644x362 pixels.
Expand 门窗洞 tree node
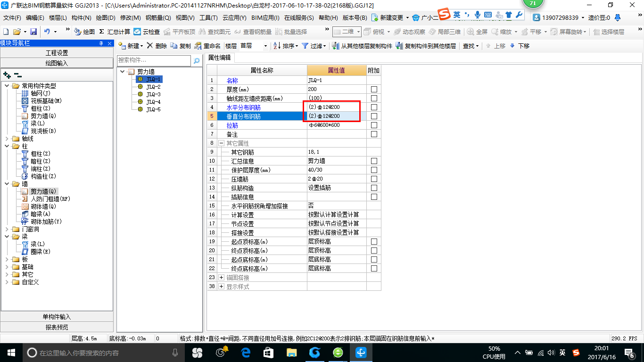click(7, 229)
